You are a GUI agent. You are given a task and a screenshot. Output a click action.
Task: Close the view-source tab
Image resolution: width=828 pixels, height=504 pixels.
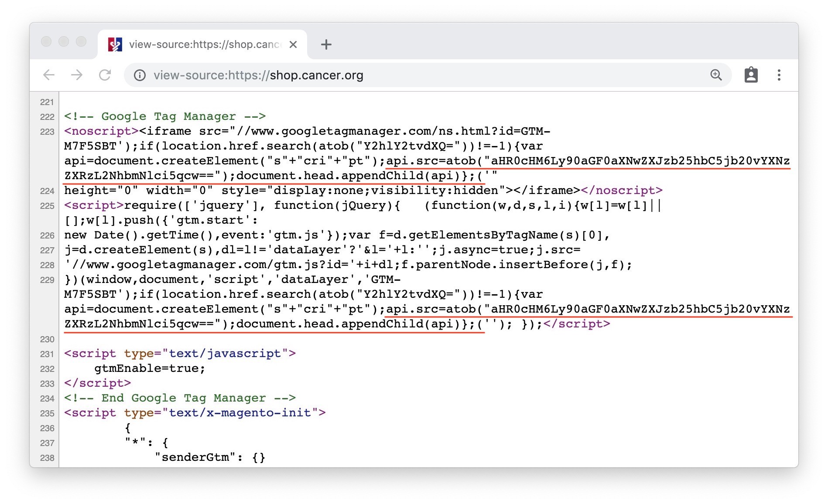(x=293, y=44)
